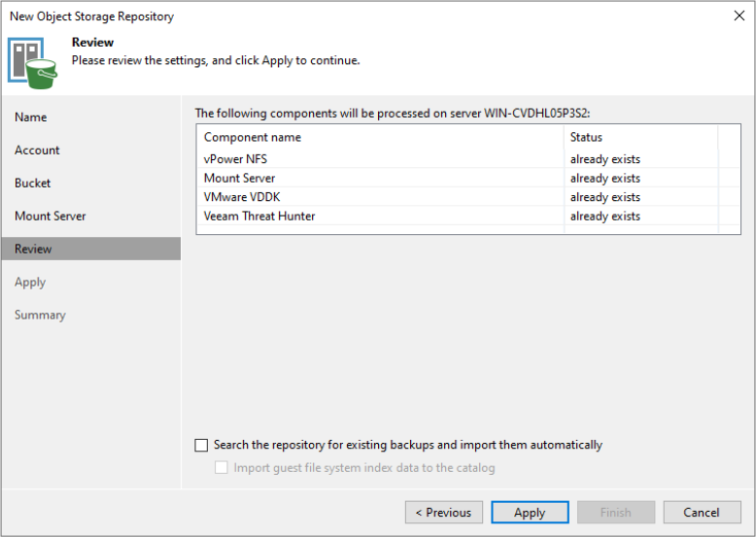Click the bold Review heading
Image resolution: width=756 pixels, height=537 pixels.
92,43
